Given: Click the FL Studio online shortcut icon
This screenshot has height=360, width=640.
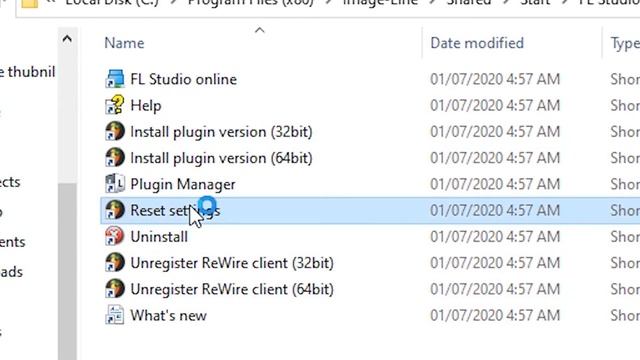Looking at the screenshot, I should pos(115,79).
